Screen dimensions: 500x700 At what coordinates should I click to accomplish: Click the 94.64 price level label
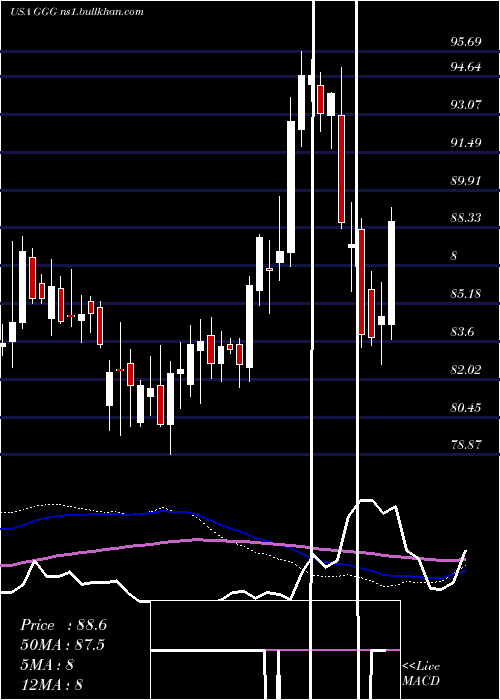point(466,67)
